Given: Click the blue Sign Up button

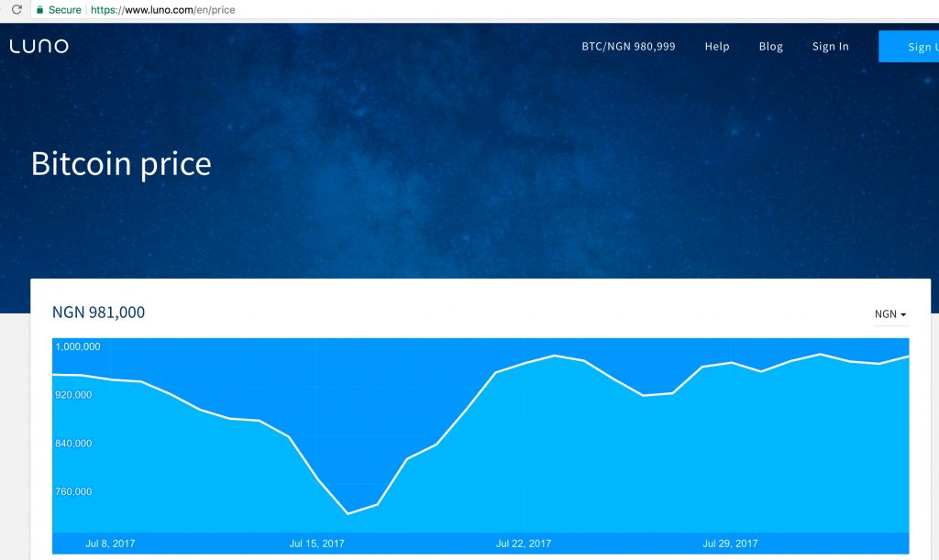Looking at the screenshot, I should [x=909, y=46].
